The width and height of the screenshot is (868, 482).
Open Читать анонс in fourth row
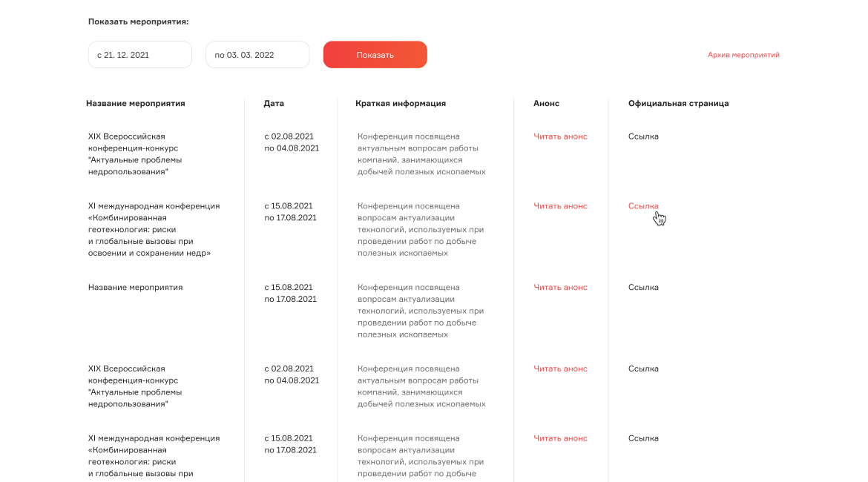(x=560, y=369)
